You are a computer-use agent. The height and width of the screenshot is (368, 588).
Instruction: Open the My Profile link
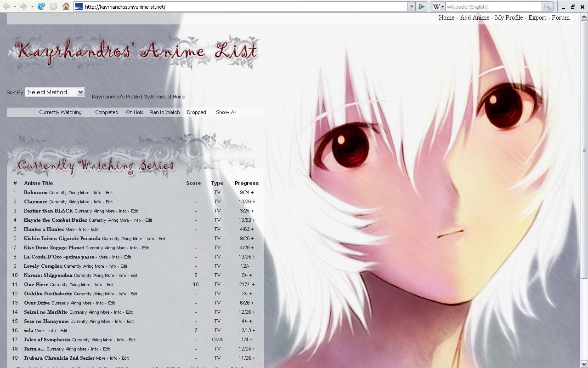pyautogui.click(x=509, y=17)
